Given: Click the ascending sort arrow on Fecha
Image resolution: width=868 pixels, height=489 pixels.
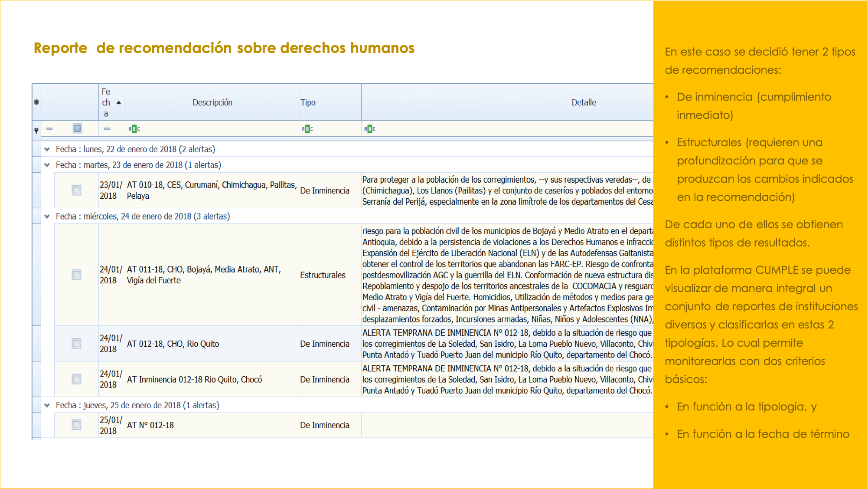Looking at the screenshot, I should click(119, 102).
